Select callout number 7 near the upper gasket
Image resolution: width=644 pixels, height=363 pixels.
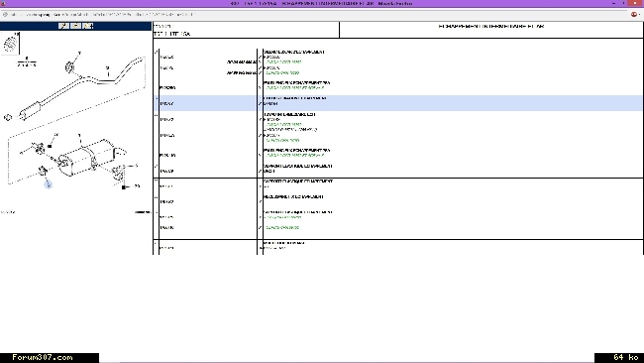(79, 54)
